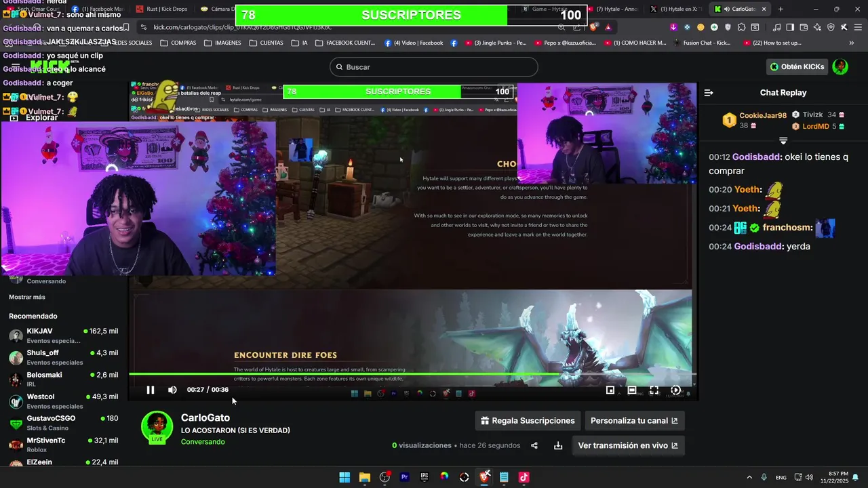Open Shuls_off recommended channel
Screen dimensions: 868x488
click(x=64, y=357)
